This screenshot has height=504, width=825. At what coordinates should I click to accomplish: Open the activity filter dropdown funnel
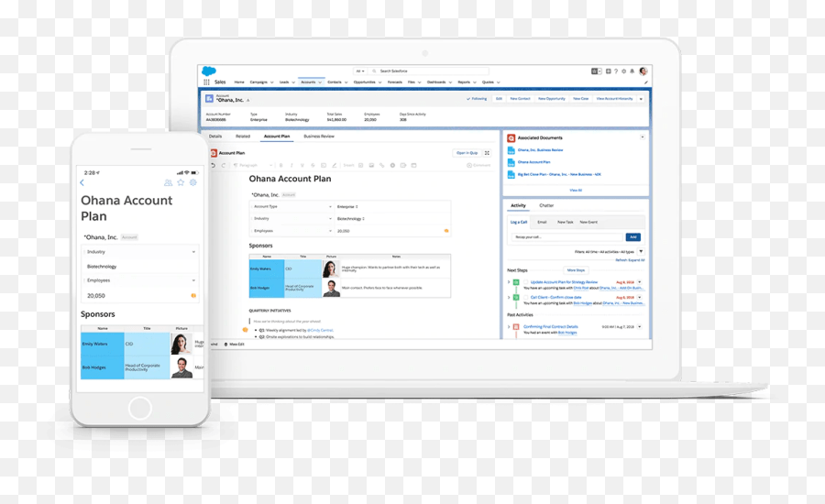tap(641, 251)
